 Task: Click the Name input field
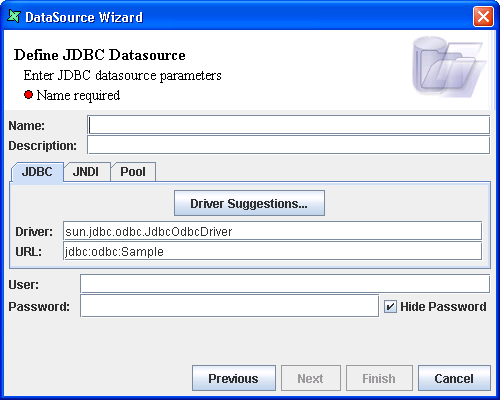click(x=288, y=125)
